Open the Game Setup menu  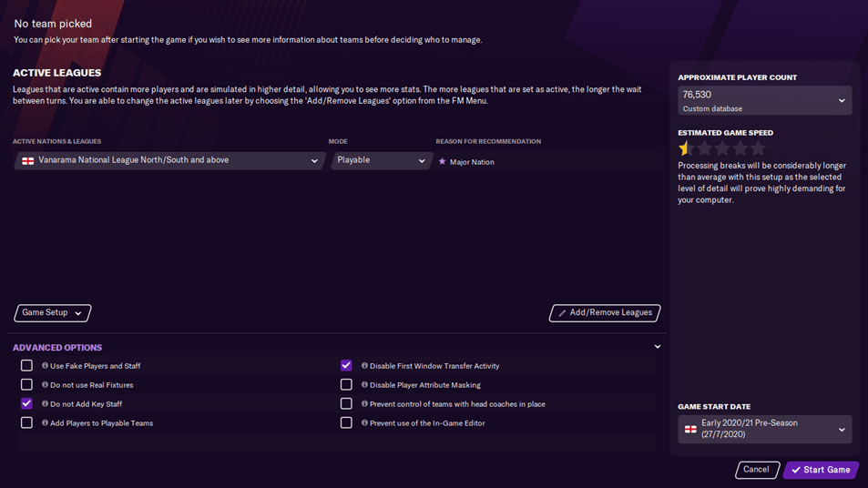point(53,313)
